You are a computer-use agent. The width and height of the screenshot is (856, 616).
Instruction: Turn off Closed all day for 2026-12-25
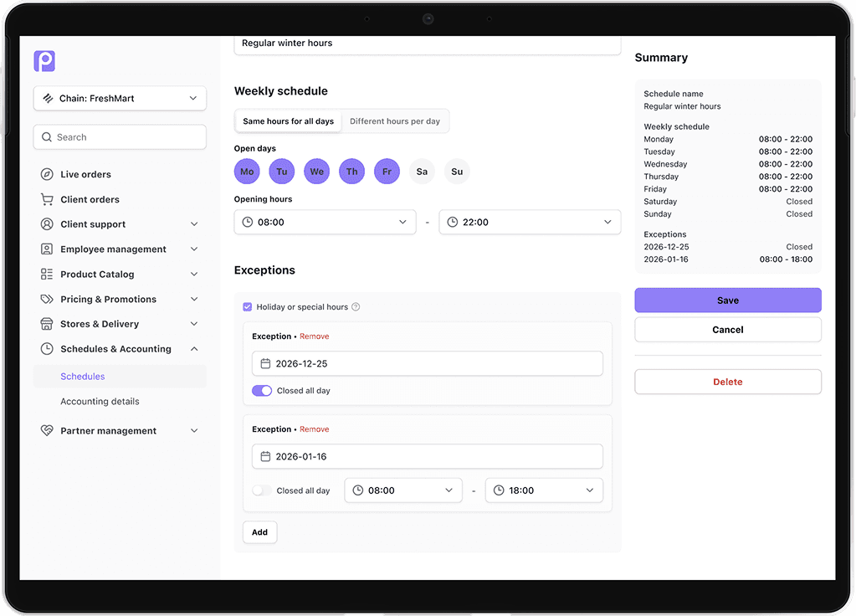point(262,391)
